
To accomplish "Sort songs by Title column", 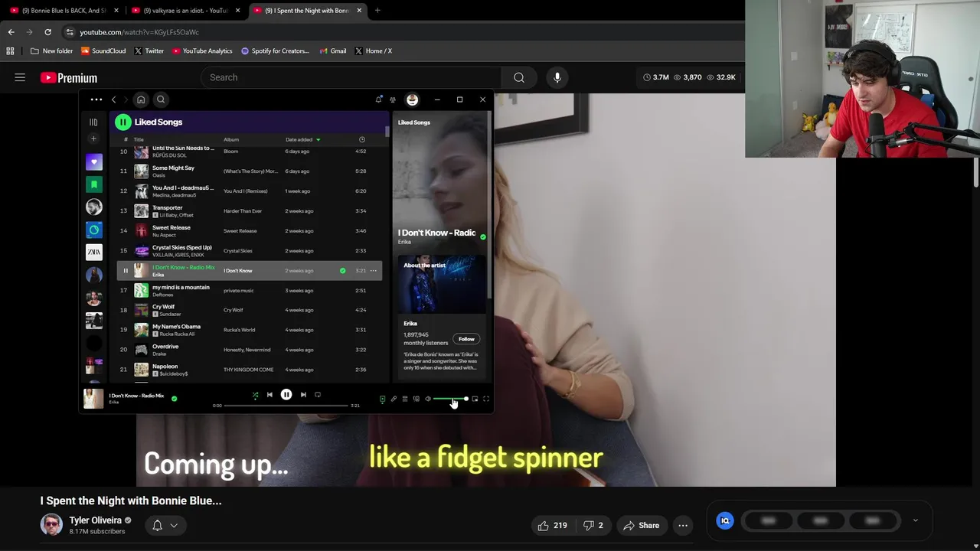I will coord(139,139).
